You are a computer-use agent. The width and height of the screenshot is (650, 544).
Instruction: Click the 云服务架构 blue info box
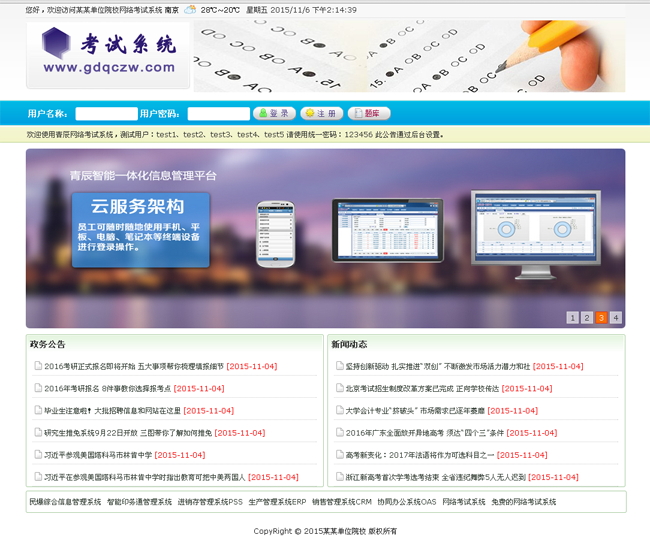[141, 230]
